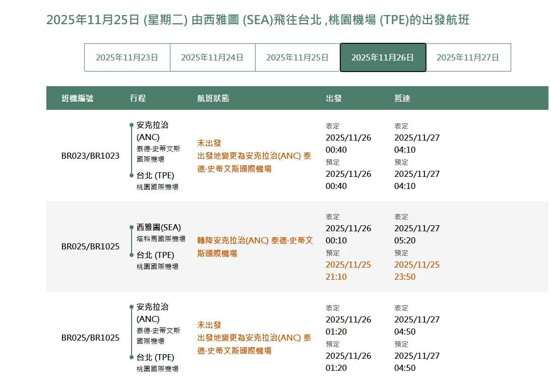Click BR025/BR1025 departing 01:20
The image size is (551, 392).
tap(90, 338)
